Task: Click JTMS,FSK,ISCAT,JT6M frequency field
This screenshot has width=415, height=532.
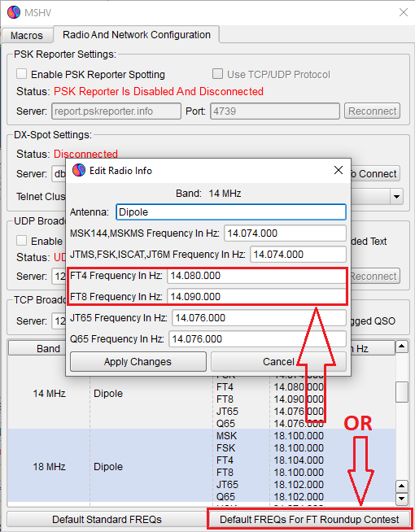Action: click(x=299, y=255)
